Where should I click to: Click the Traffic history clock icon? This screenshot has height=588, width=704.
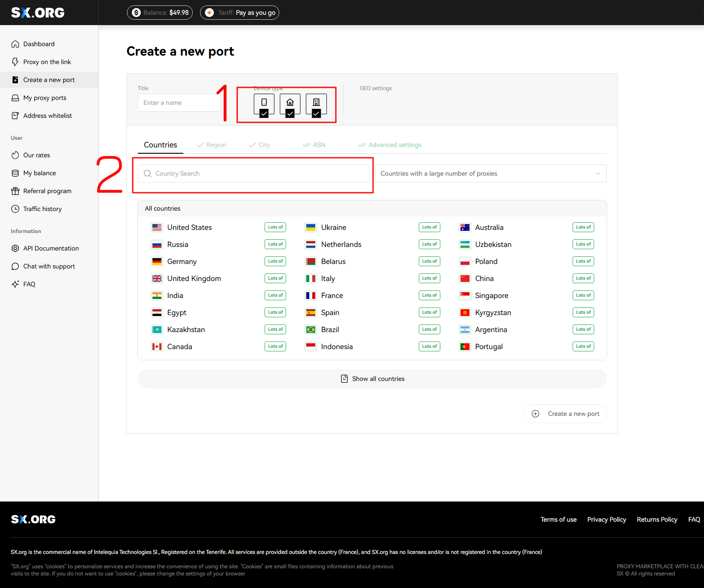15,209
